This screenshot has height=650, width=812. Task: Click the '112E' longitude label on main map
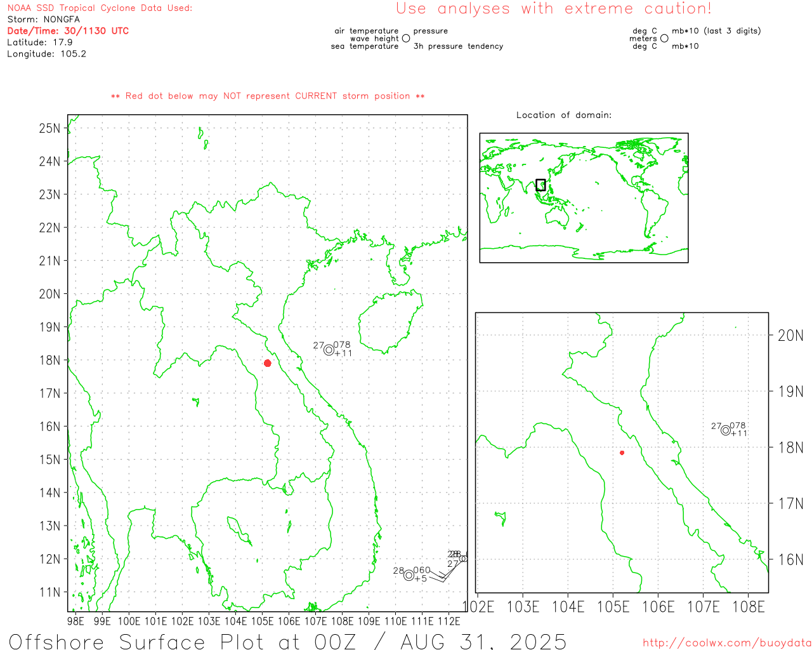[x=449, y=621]
